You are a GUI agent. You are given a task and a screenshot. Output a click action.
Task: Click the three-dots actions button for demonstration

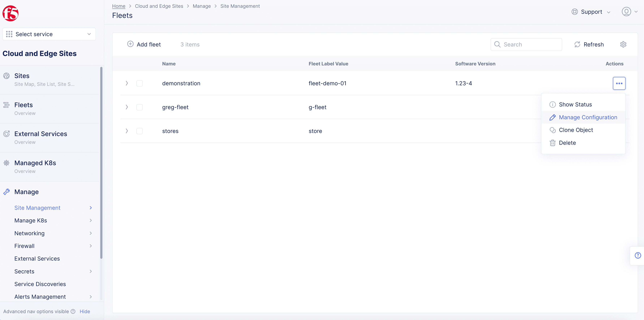(619, 83)
